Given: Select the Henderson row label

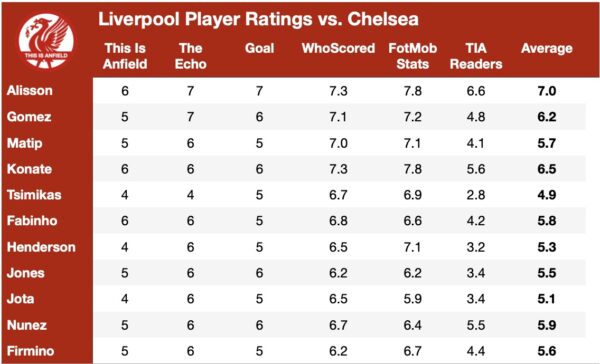Looking at the screenshot, I should point(41,247).
